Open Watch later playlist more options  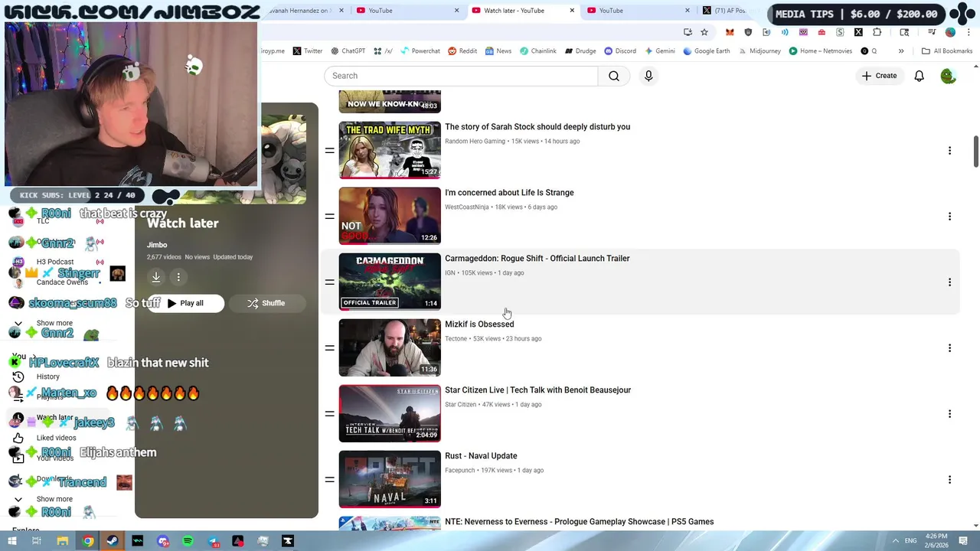click(x=178, y=277)
